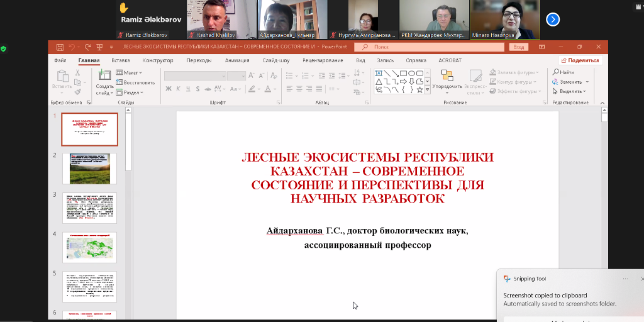Click the Вход sign-in button

point(519,47)
